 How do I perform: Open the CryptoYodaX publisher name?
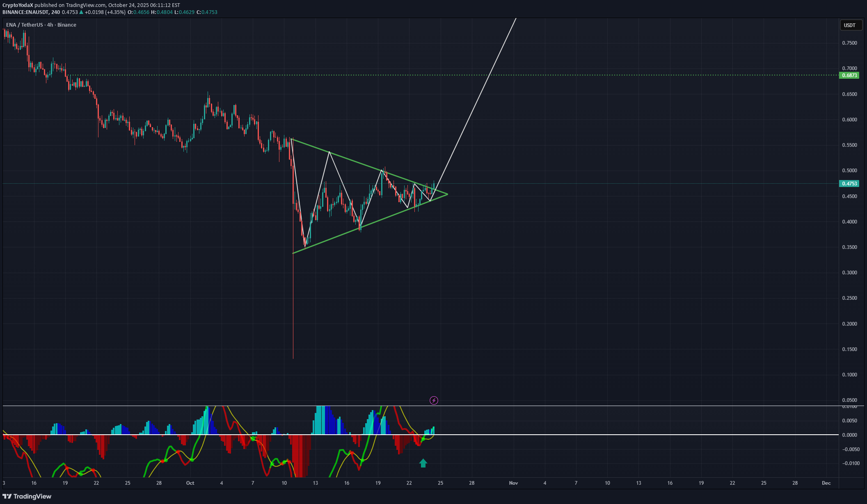(18, 5)
